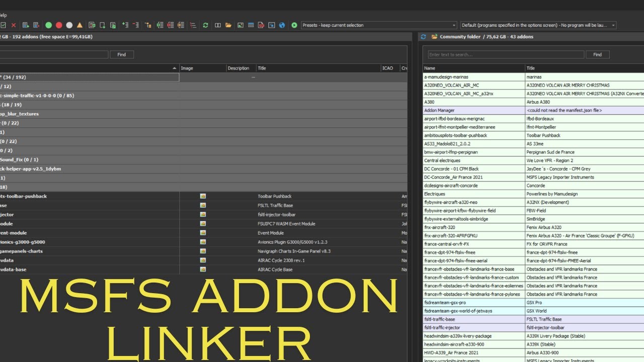Viewport: 644px width, 362px height.
Task: Click the add-to-list icon with green plus
Action: click(26, 25)
